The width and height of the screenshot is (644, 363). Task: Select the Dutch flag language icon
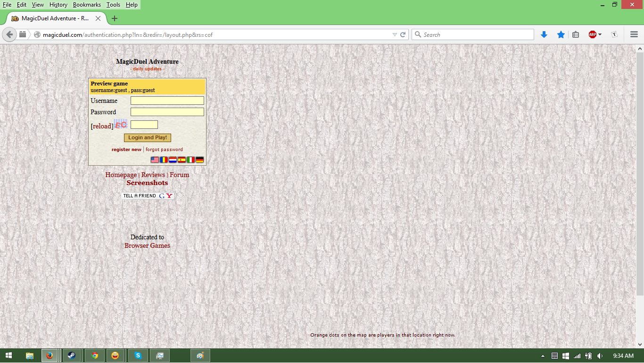click(x=173, y=160)
